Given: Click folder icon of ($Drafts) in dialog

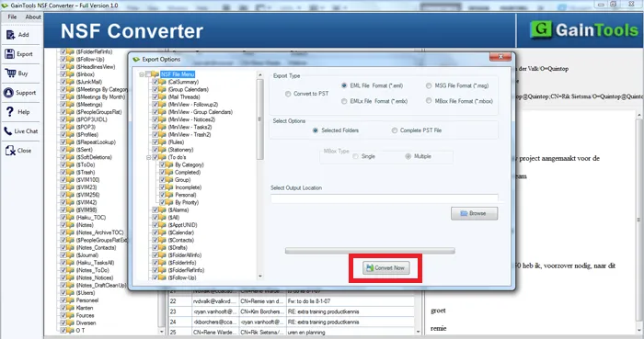Looking at the screenshot, I should 163,248.
